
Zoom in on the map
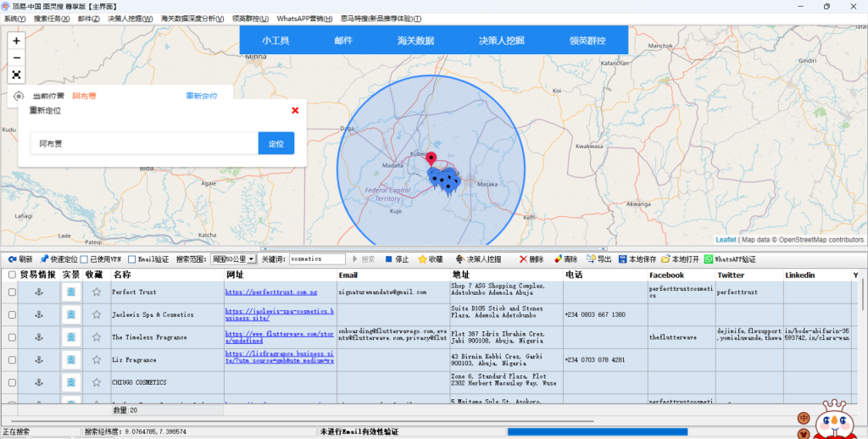pyautogui.click(x=16, y=40)
